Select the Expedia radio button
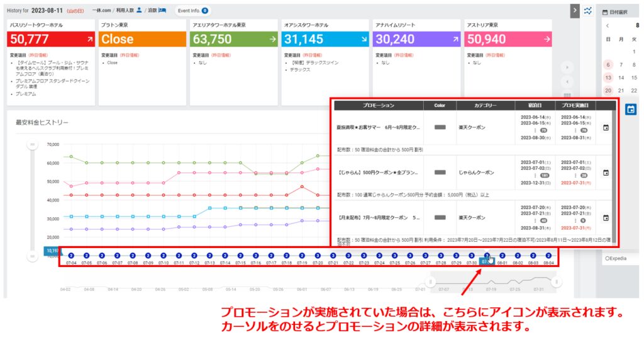The height and width of the screenshot is (357, 644). tap(606, 258)
